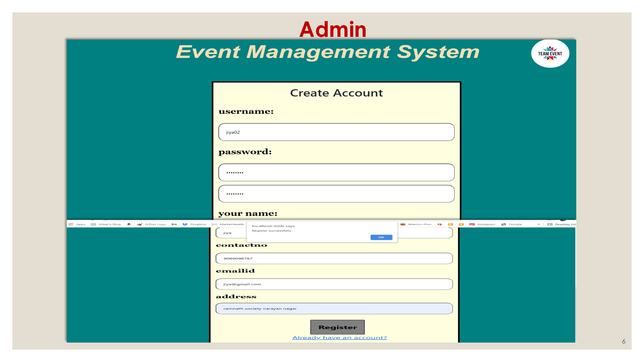Image resolution: width=644 pixels, height=362 pixels.
Task: Click the address field ramnath society
Action: pos(334,309)
